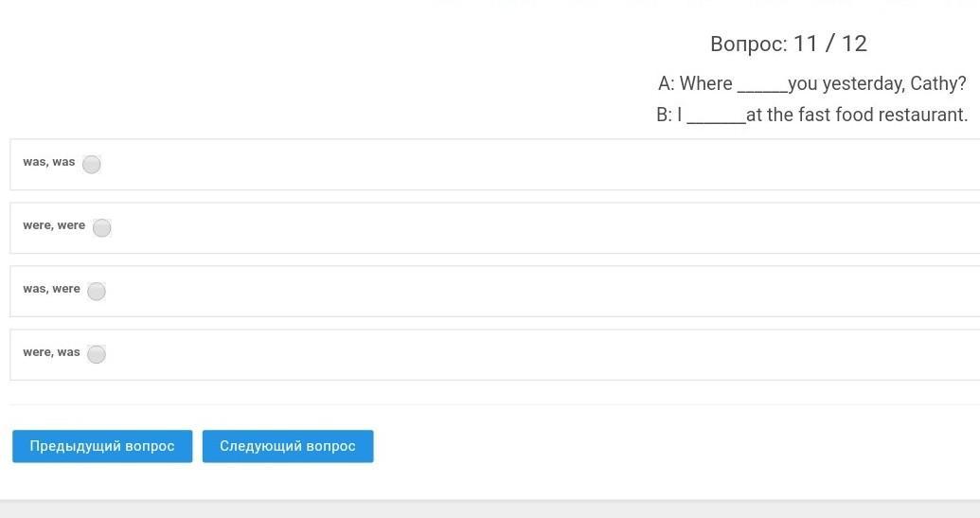This screenshot has height=518, width=980.
Task: Go to previous question with "Предыдущий вопрос"
Action: [102, 446]
